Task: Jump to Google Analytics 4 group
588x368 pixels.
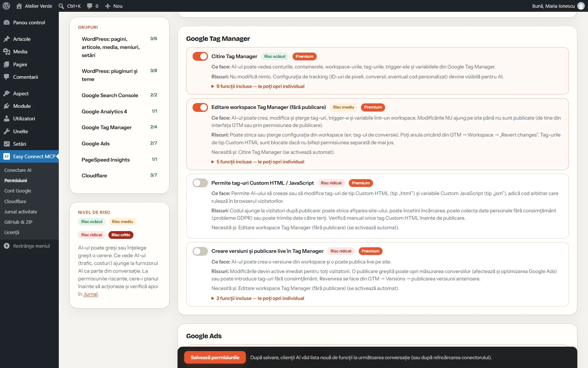Action: pyautogui.click(x=119, y=112)
